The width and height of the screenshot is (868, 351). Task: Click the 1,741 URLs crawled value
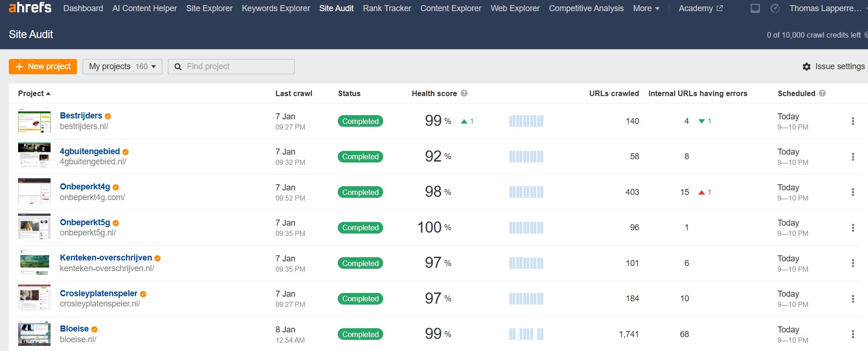click(629, 334)
